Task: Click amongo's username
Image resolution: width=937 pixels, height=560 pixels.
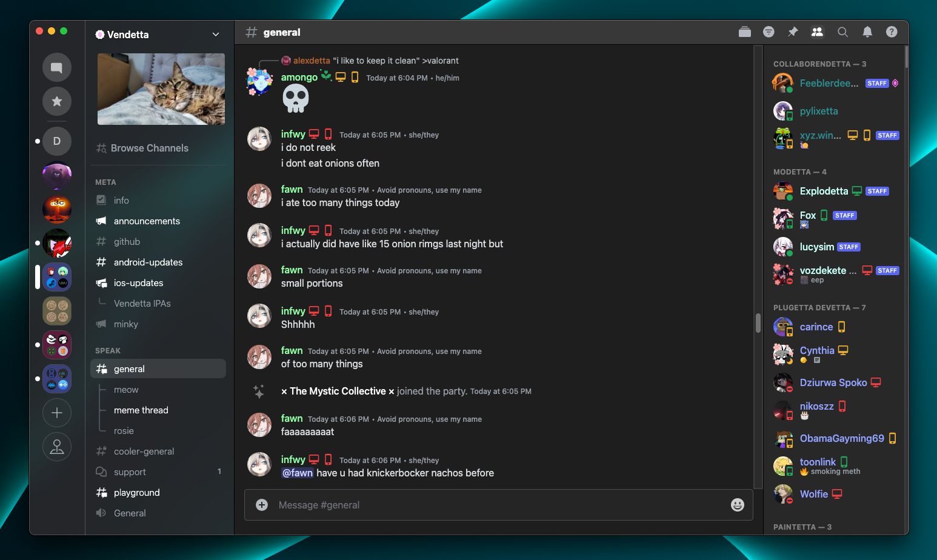Action: pos(299,77)
